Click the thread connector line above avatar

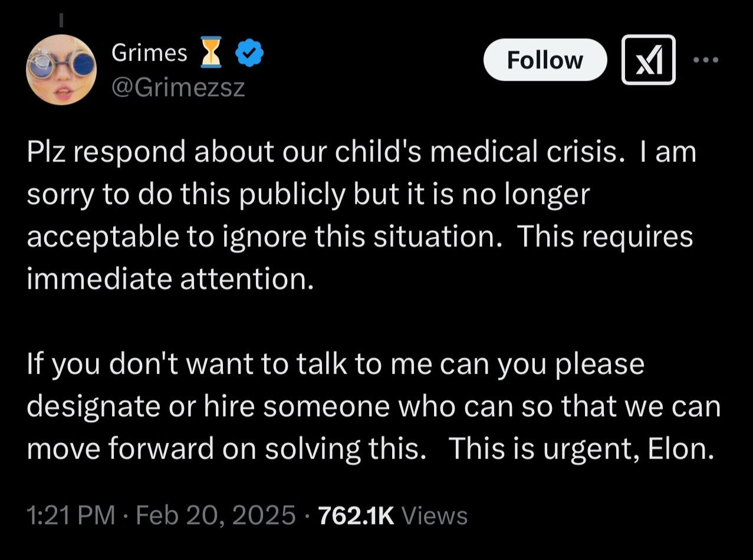(61, 19)
